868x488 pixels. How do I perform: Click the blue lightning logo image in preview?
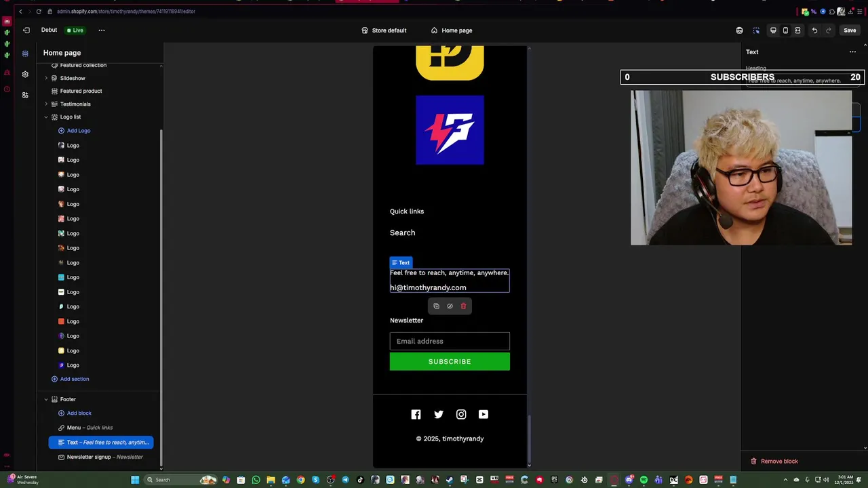[x=450, y=129]
